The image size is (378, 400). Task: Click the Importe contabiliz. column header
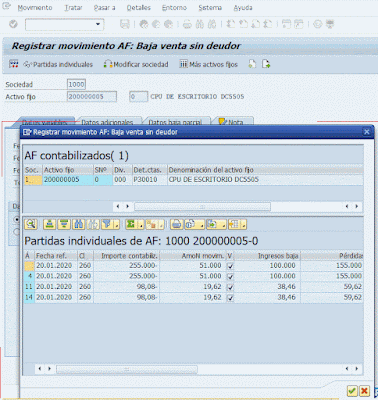(x=126, y=256)
